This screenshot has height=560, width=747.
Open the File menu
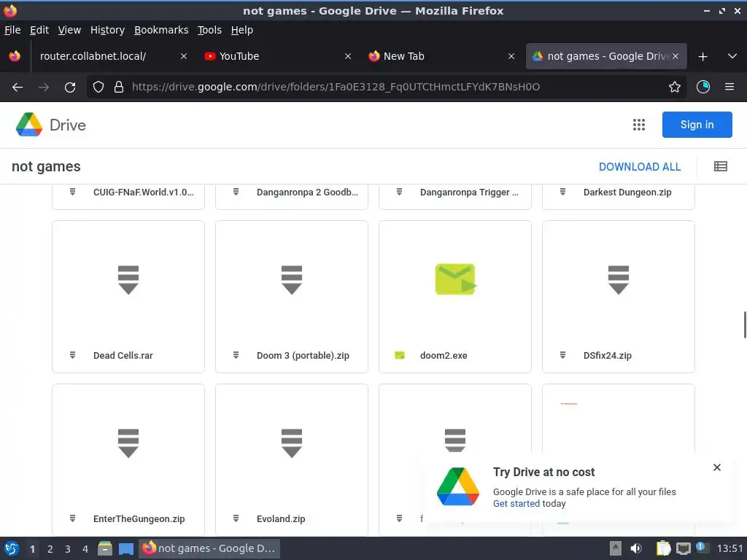pyautogui.click(x=12, y=30)
